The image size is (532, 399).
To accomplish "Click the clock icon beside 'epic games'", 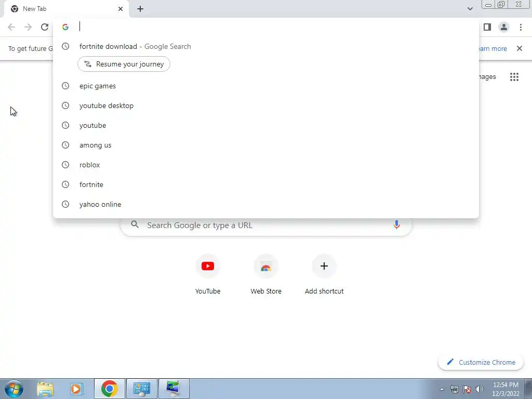I will pyautogui.click(x=65, y=86).
